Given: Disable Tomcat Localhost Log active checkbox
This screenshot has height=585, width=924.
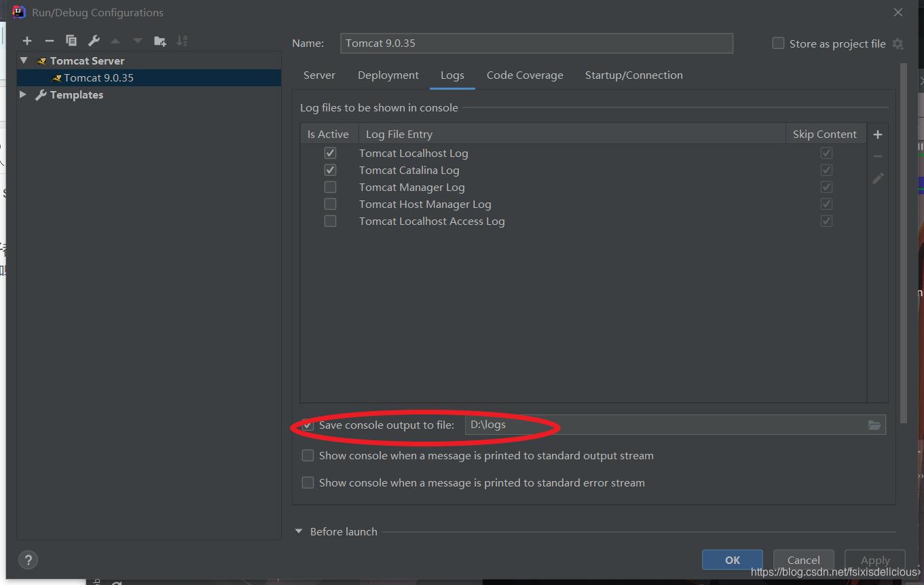Looking at the screenshot, I should pos(330,153).
